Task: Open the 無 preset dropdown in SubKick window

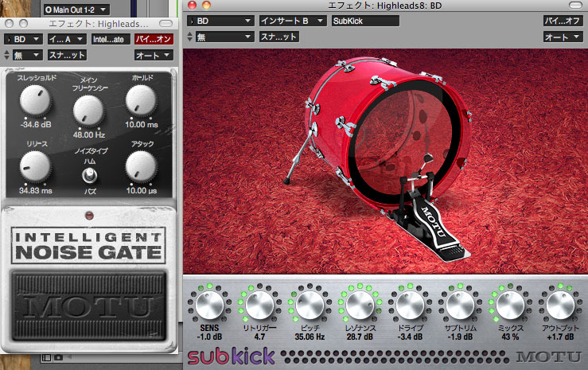Action: point(224,37)
